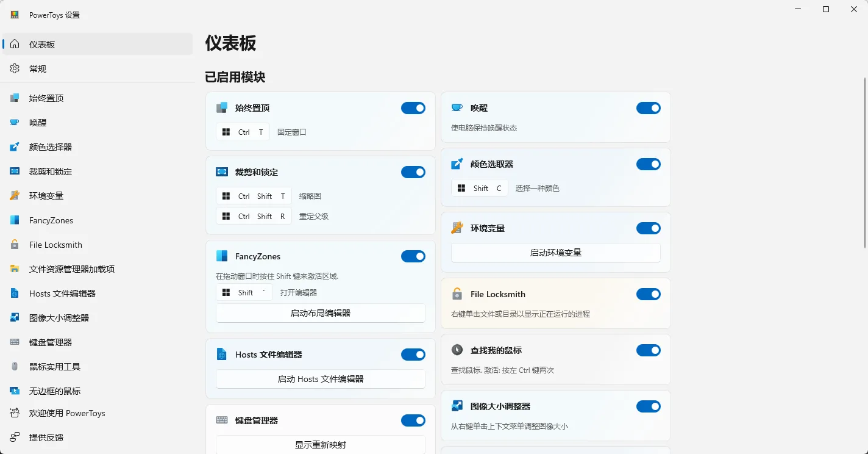The image size is (868, 454).
Task: Click the 重定父级 shortcut description
Action: pyautogui.click(x=314, y=217)
